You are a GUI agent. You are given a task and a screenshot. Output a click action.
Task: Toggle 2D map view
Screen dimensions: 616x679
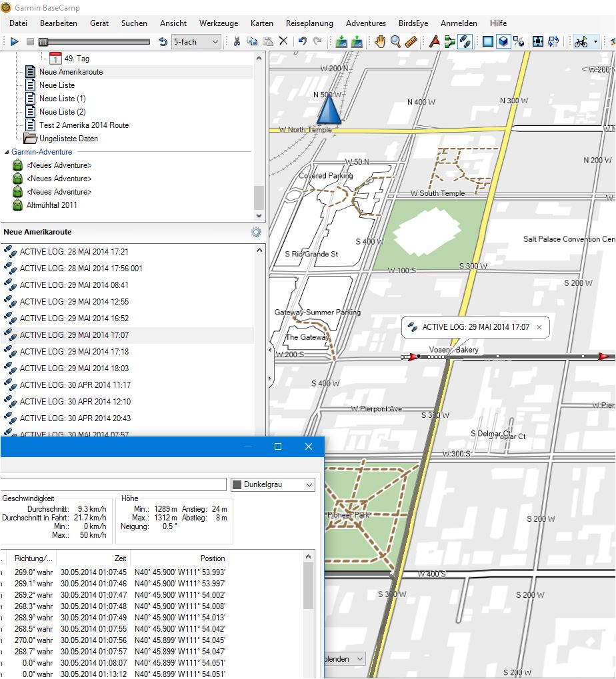[488, 42]
